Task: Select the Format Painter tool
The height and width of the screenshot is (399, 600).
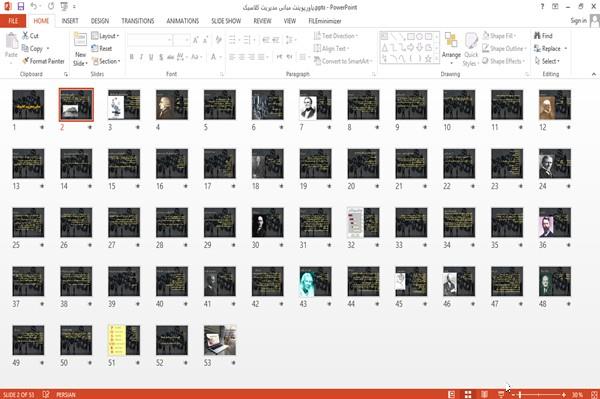Action: 43,61
